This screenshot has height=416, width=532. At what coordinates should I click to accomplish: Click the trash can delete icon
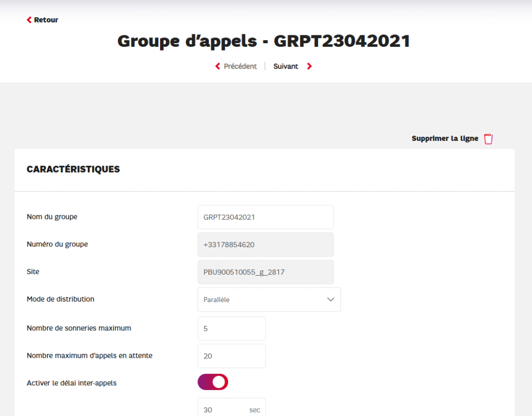click(488, 139)
